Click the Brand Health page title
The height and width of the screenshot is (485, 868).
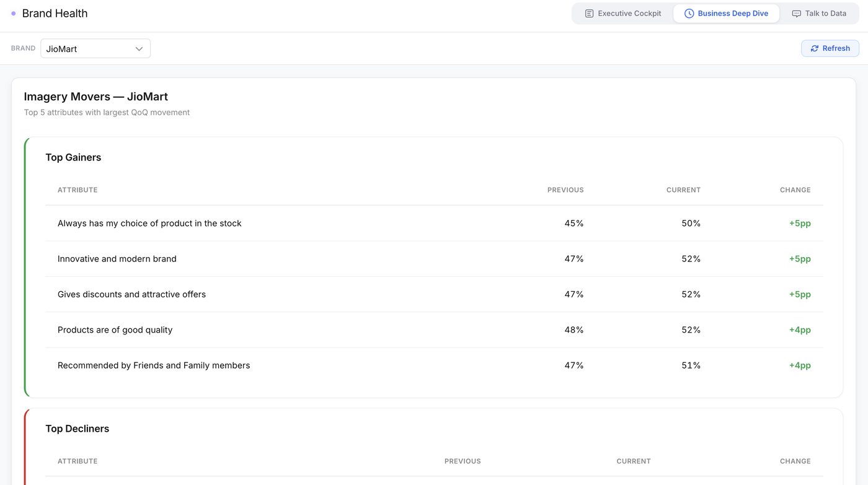point(55,14)
